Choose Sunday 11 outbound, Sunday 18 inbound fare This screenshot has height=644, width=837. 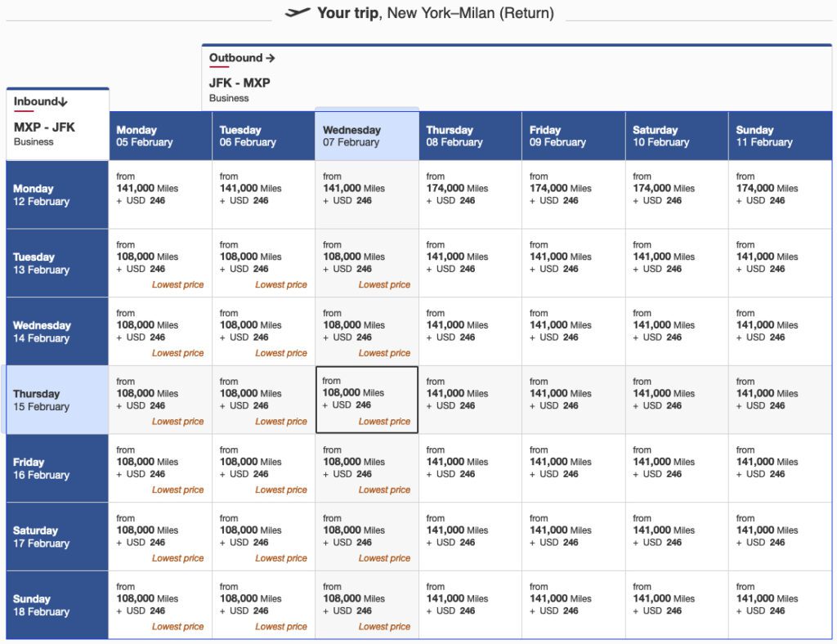click(x=779, y=605)
